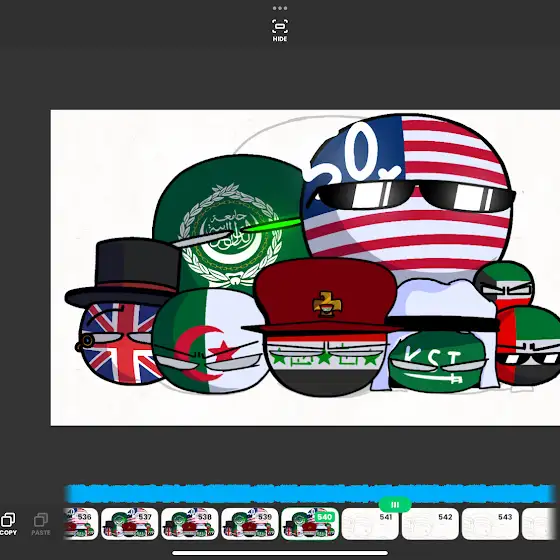This screenshot has width=560, height=560.
Task: Tap the iOS home indicator bar
Action: [280, 553]
